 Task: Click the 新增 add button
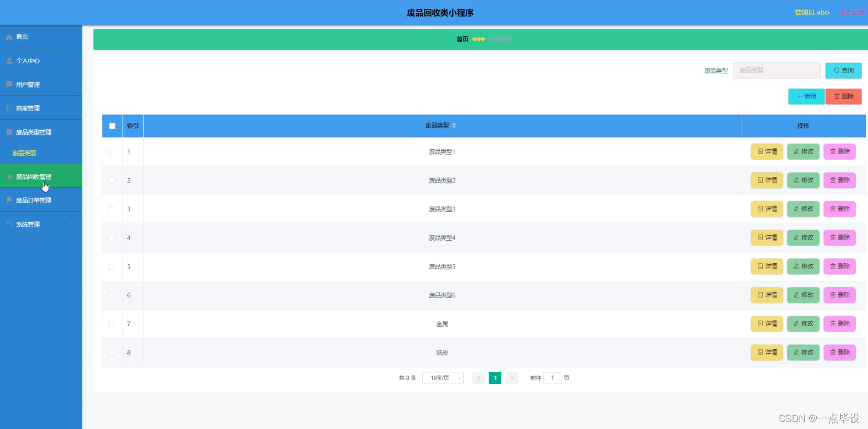(x=807, y=96)
